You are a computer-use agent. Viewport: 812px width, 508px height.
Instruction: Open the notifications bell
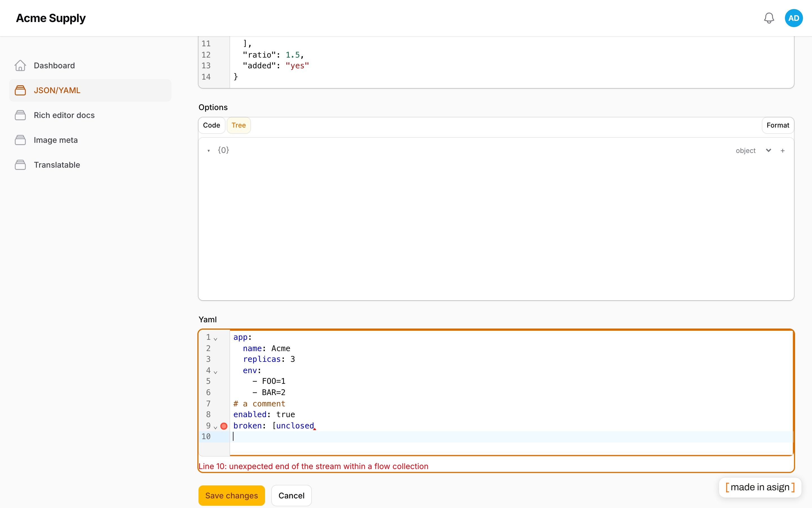(769, 18)
